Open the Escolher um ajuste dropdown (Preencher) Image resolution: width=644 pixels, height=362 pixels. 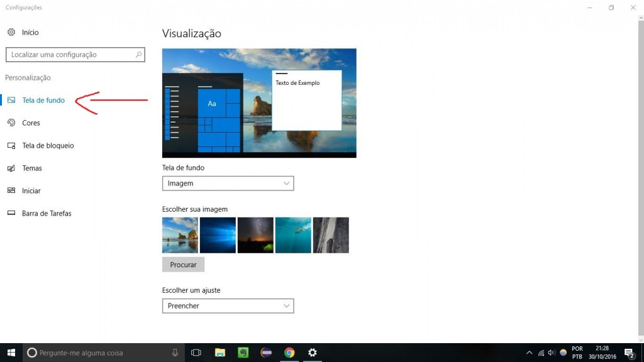(x=228, y=306)
